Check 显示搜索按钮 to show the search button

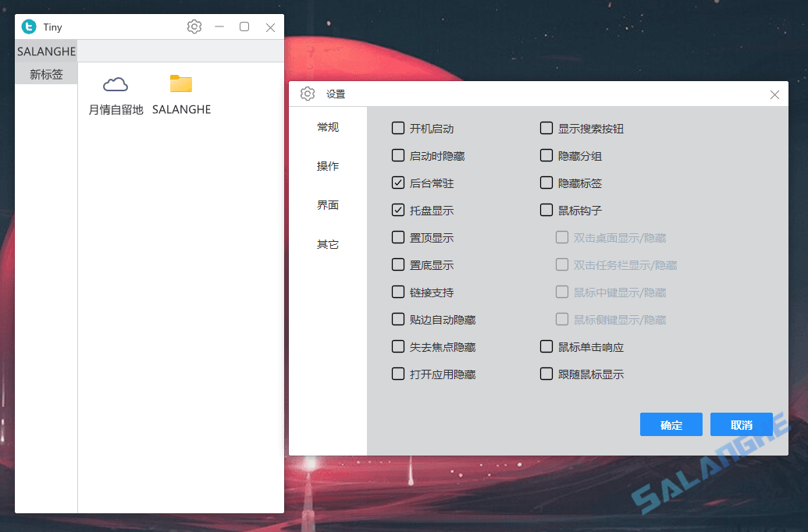546,128
